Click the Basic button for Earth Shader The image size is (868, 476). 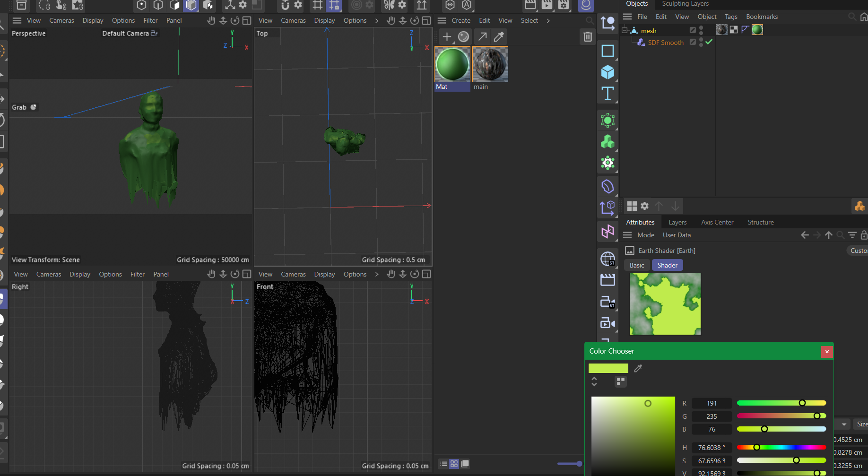(636, 265)
